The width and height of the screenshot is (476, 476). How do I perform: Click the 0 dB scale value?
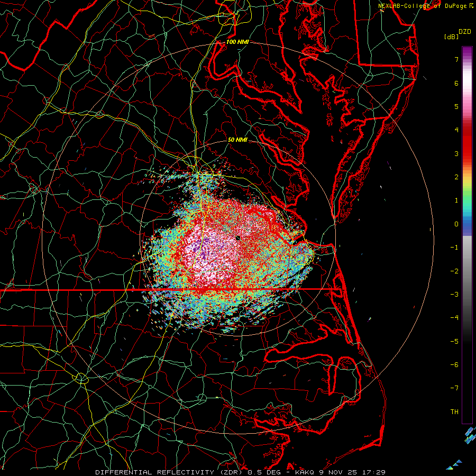tap(456, 224)
